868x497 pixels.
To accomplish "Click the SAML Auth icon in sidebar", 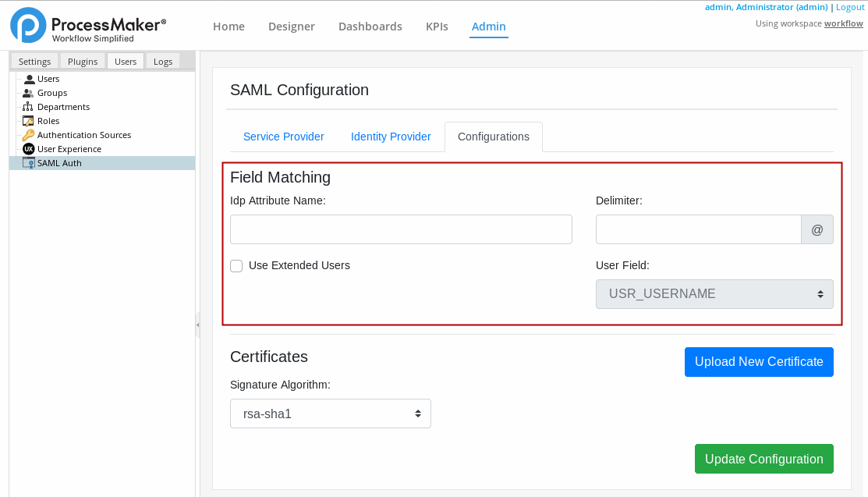I will 29,163.
